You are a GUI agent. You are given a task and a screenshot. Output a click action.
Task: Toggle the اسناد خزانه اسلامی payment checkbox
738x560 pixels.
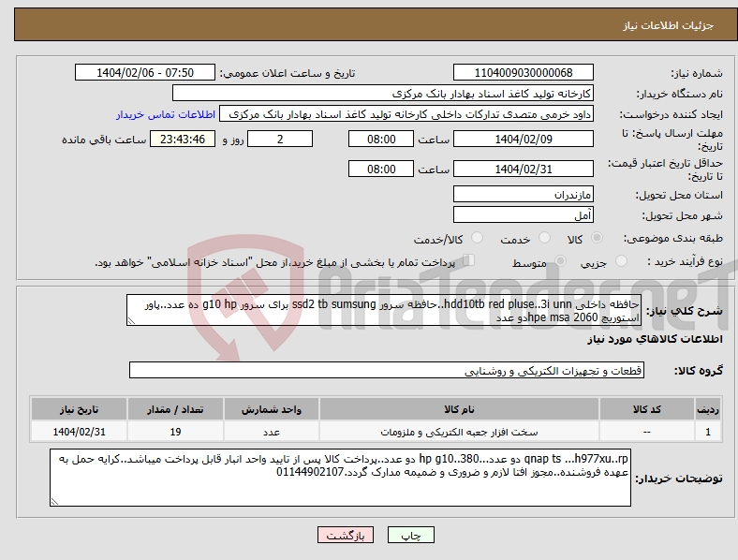point(469,260)
